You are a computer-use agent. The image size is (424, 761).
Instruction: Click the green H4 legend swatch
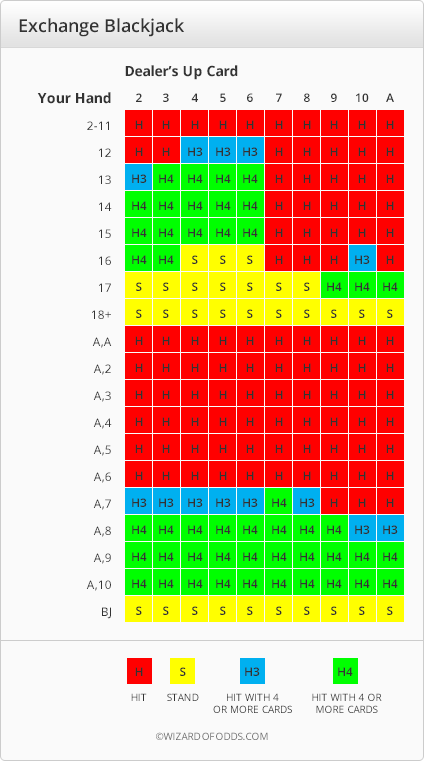pyautogui.click(x=345, y=671)
